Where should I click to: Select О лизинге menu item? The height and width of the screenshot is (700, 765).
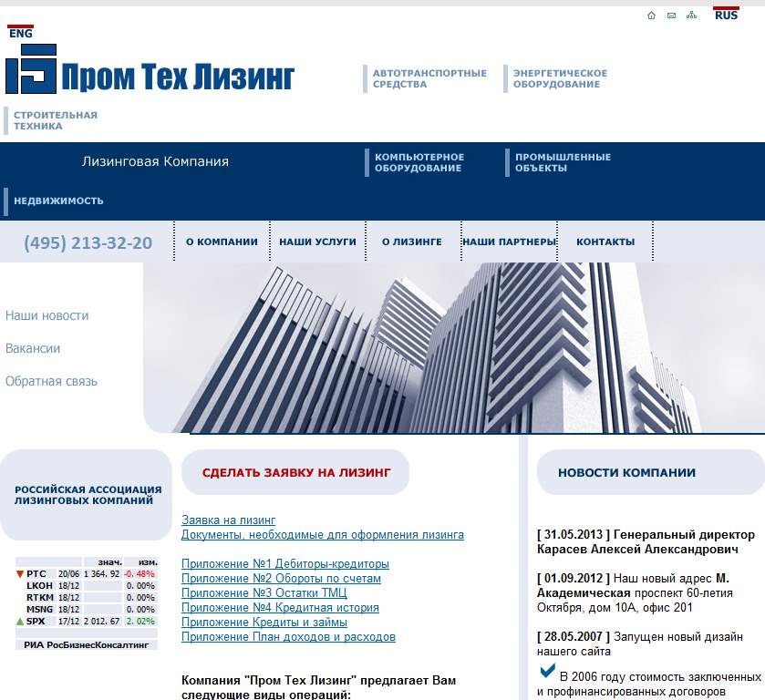pyautogui.click(x=412, y=242)
